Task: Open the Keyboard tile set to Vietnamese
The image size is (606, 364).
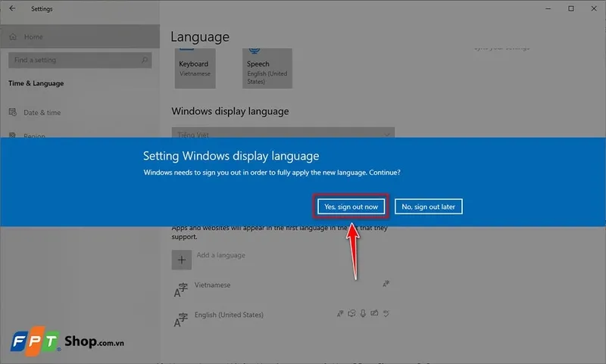Action: [x=195, y=69]
